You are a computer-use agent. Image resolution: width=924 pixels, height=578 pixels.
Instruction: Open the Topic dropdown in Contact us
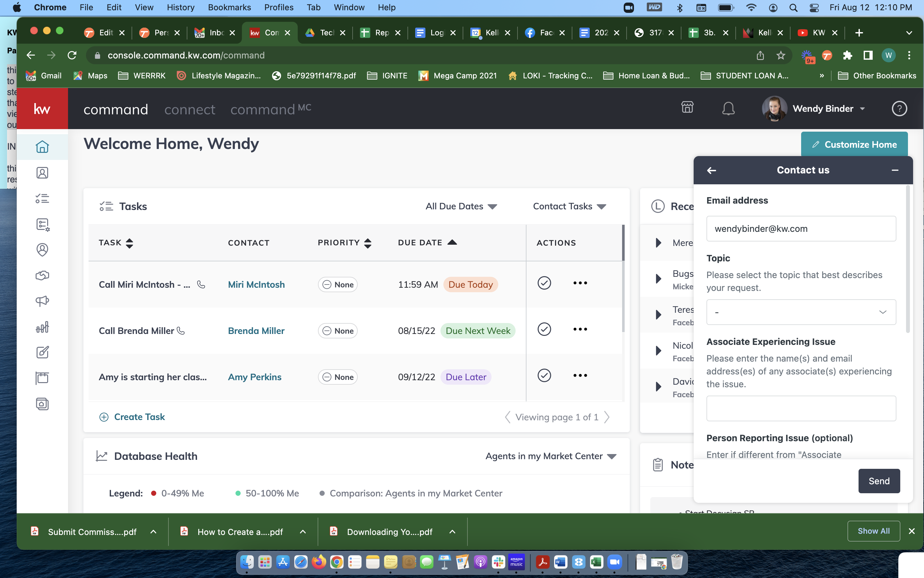pyautogui.click(x=801, y=312)
